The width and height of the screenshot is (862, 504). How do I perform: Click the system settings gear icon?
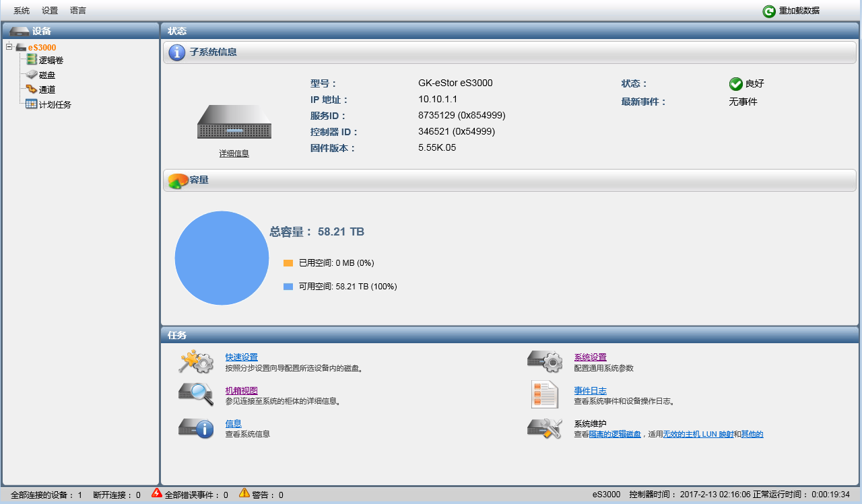pyautogui.click(x=544, y=361)
